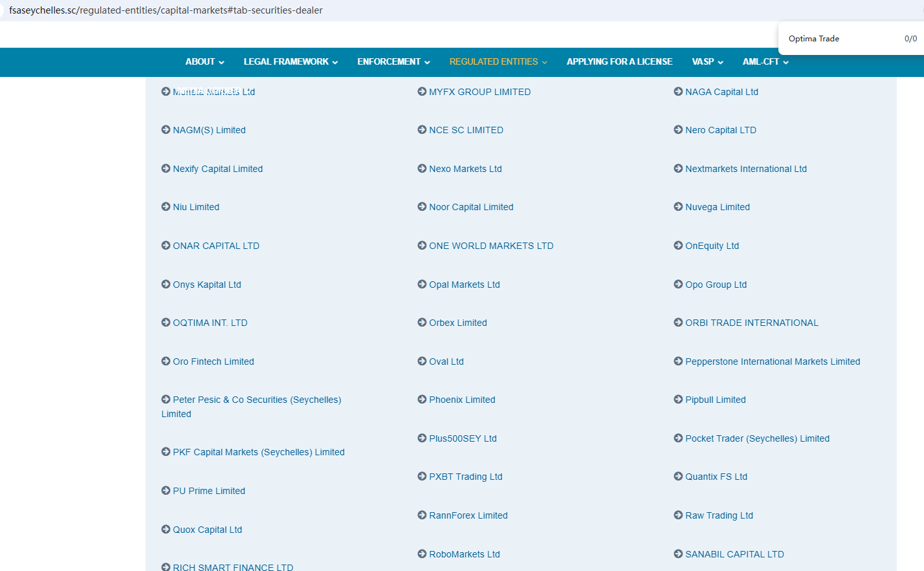Open the PU Prime Limited link
Viewport: 924px width, 571px height.
[209, 491]
